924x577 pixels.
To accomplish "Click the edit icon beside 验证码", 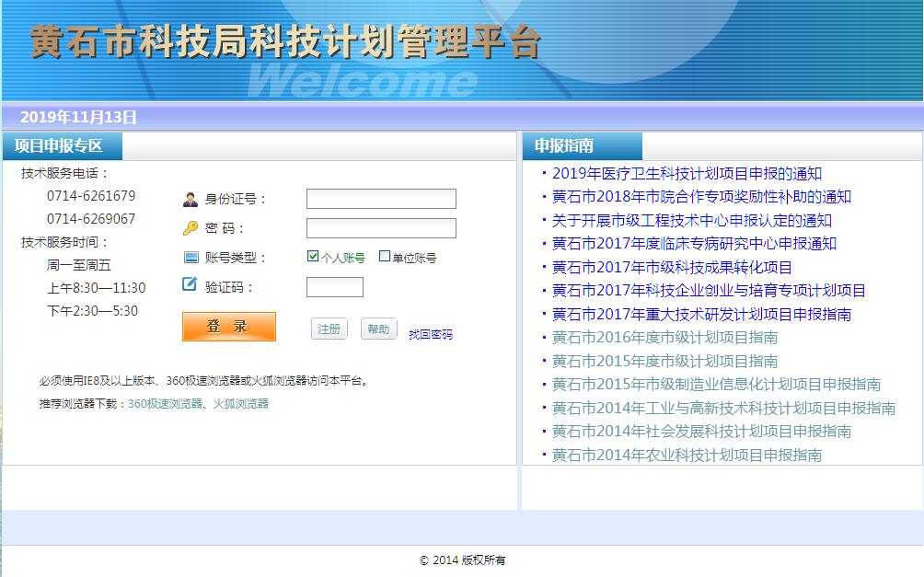I will click(190, 284).
